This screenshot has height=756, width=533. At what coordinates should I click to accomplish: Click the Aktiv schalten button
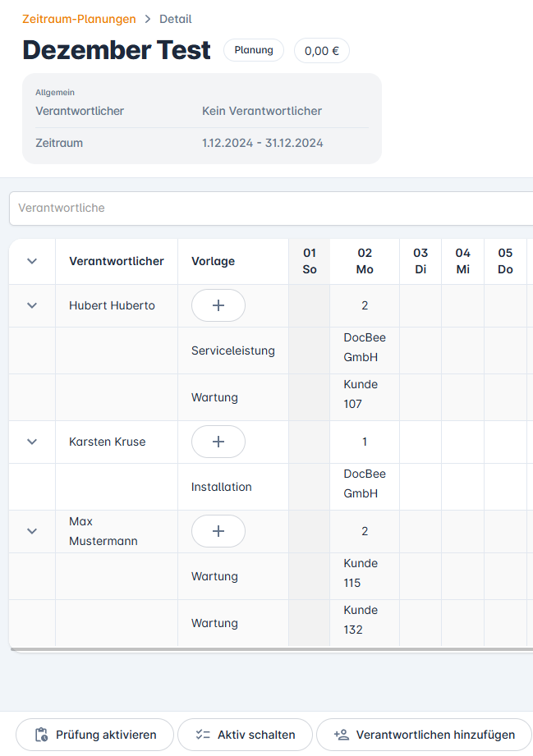[245, 735]
